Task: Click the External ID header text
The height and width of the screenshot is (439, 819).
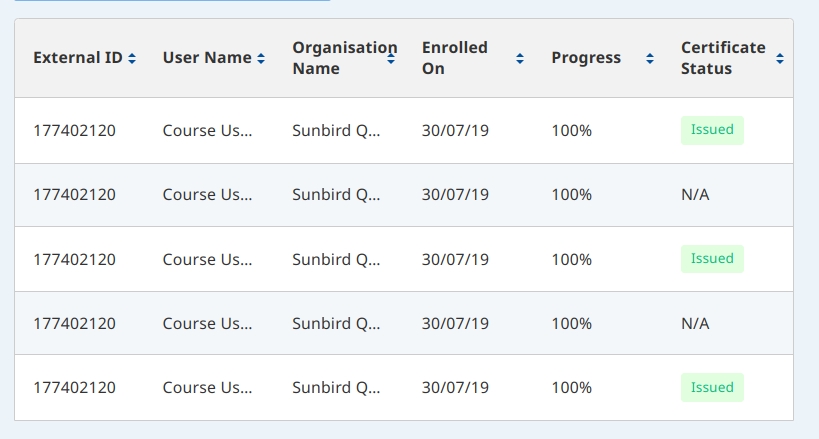Action: point(78,58)
